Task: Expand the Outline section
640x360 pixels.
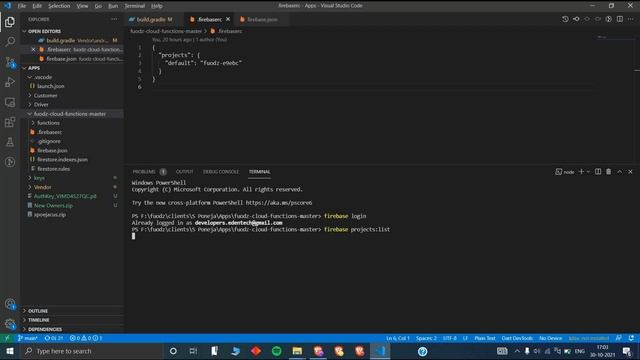Action: 24,311
